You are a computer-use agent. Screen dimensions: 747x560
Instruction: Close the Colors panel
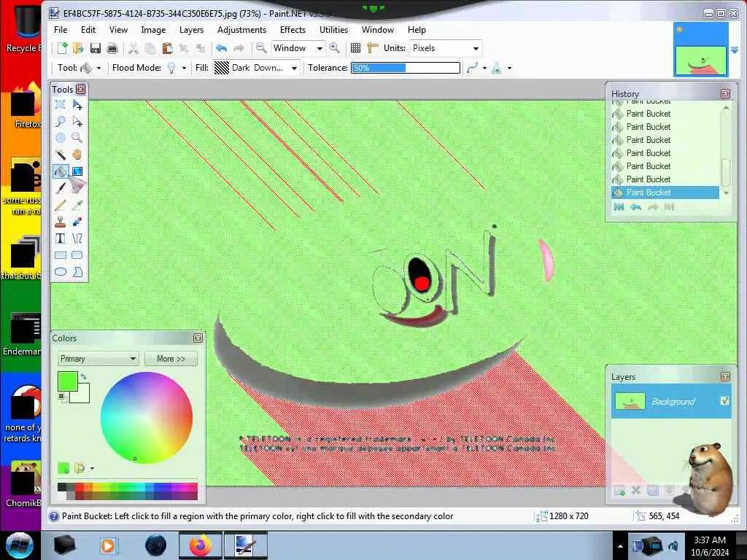(198, 338)
